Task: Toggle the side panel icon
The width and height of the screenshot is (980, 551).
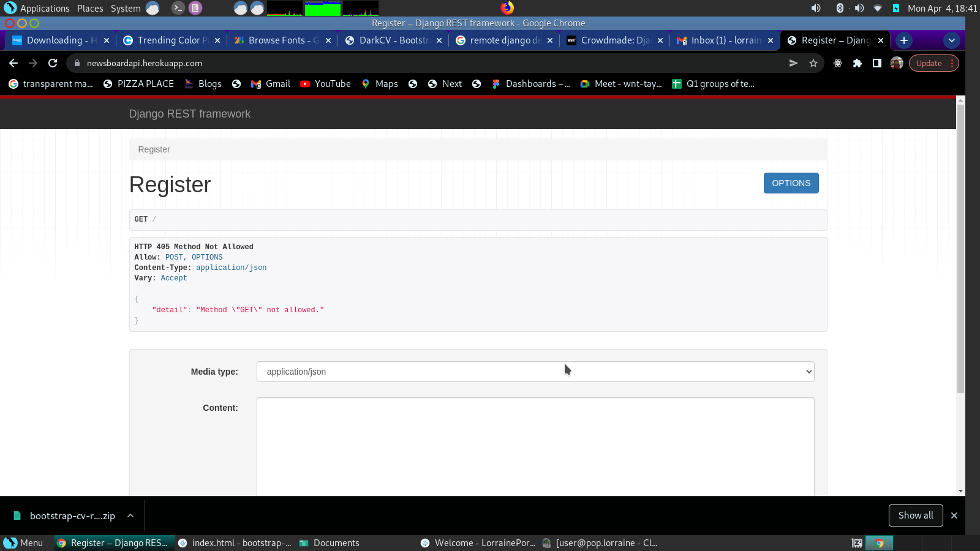Action: 877,63
